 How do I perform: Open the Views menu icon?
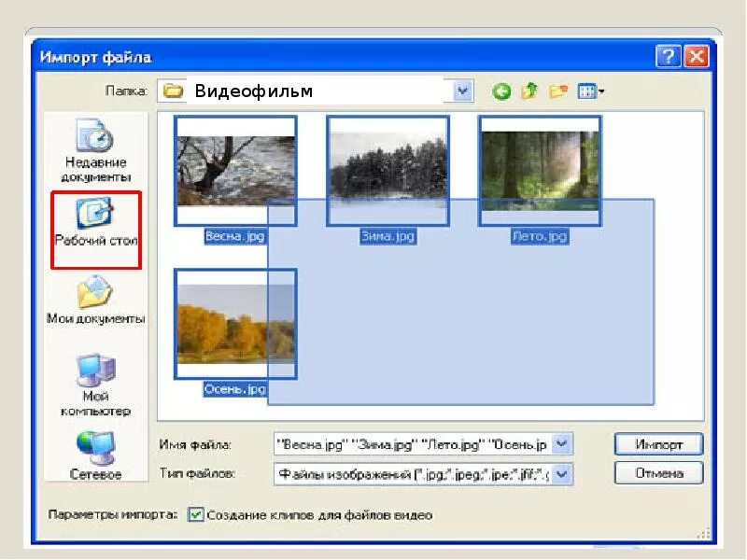point(590,91)
